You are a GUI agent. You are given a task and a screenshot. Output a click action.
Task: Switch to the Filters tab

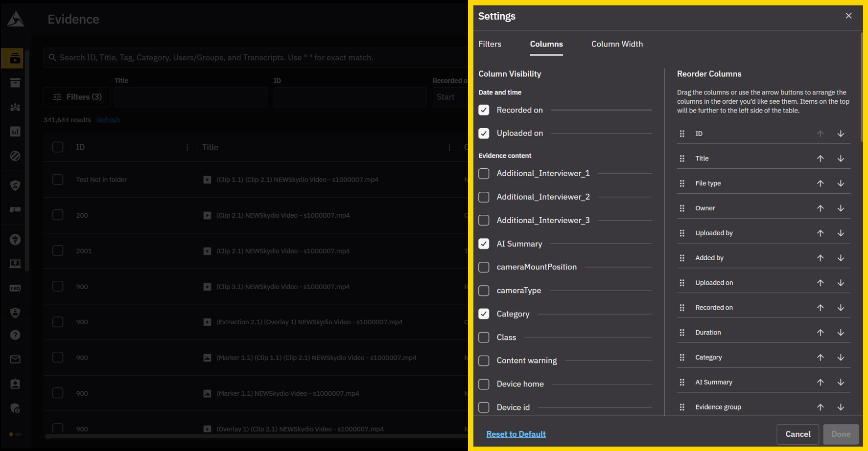point(490,44)
